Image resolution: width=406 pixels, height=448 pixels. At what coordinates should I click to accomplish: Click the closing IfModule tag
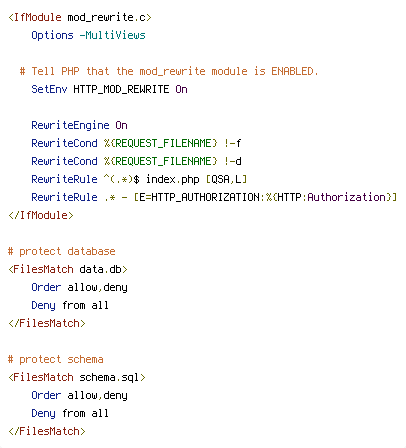[41, 215]
